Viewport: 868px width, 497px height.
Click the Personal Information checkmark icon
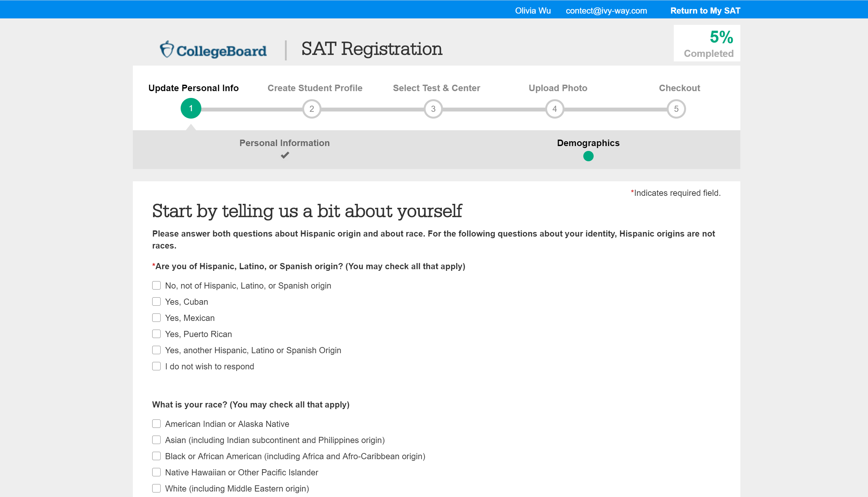(x=285, y=155)
